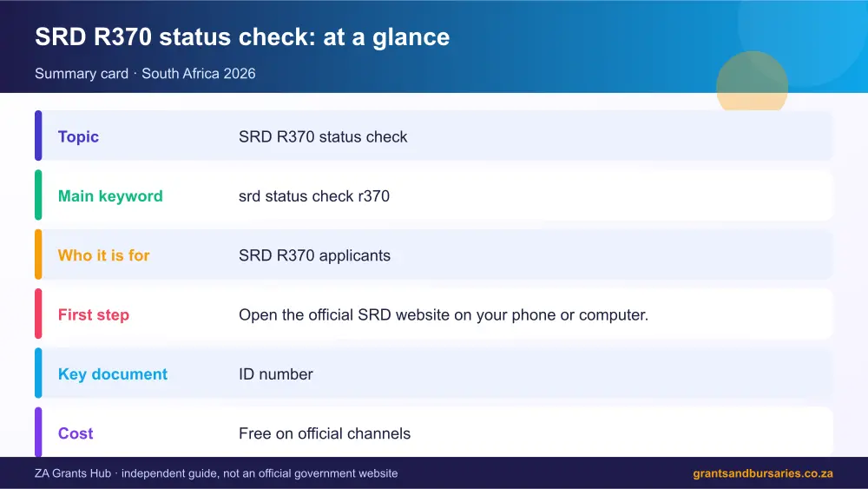Select the 'First step' label
Image resolution: width=868 pixels, height=489 pixels.
(94, 314)
